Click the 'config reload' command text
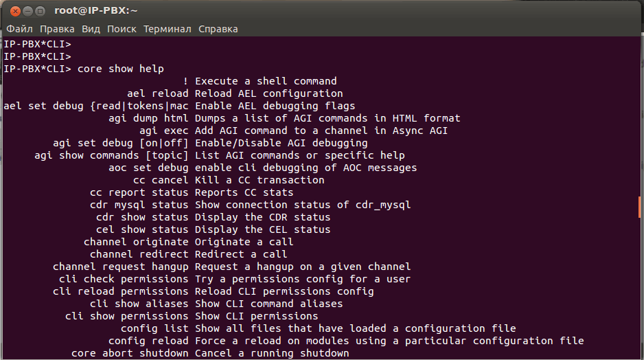The width and height of the screenshot is (644, 360). pyautogui.click(x=148, y=341)
